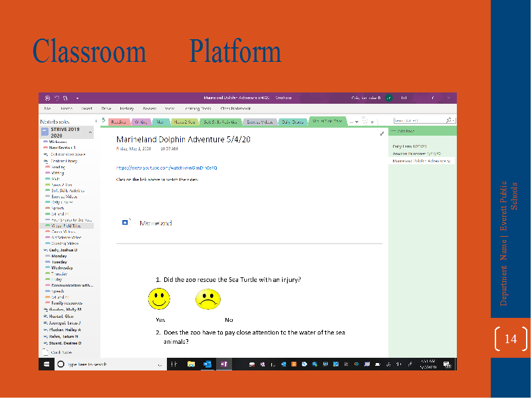532x399 pixels.
Task: Select the Reading section tab
Action: 118,122
